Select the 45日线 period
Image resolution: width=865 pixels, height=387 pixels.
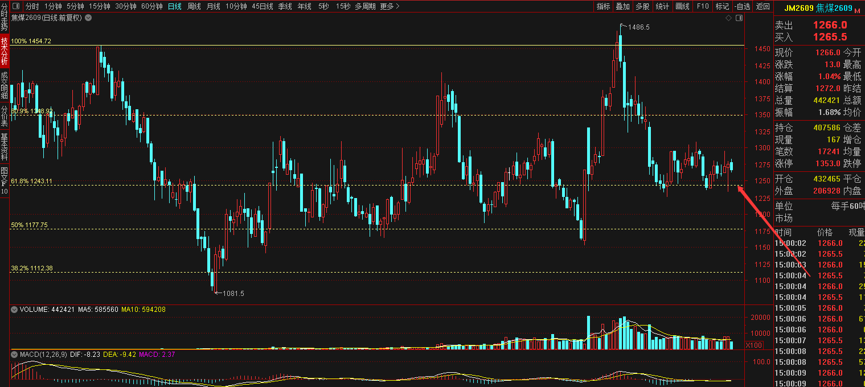(262, 7)
